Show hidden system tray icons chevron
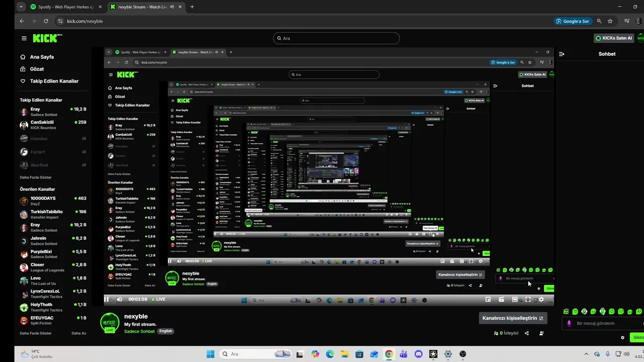Image resolution: width=644 pixels, height=362 pixels. [x=586, y=354]
